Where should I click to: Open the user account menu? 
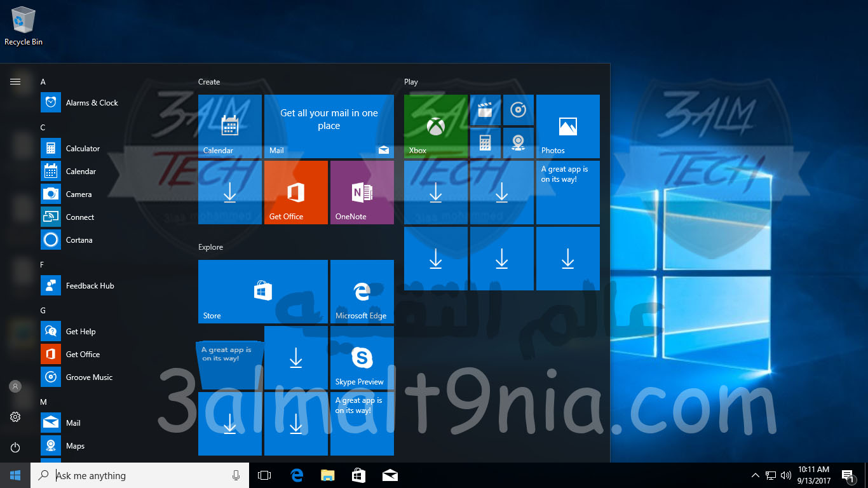[x=15, y=386]
